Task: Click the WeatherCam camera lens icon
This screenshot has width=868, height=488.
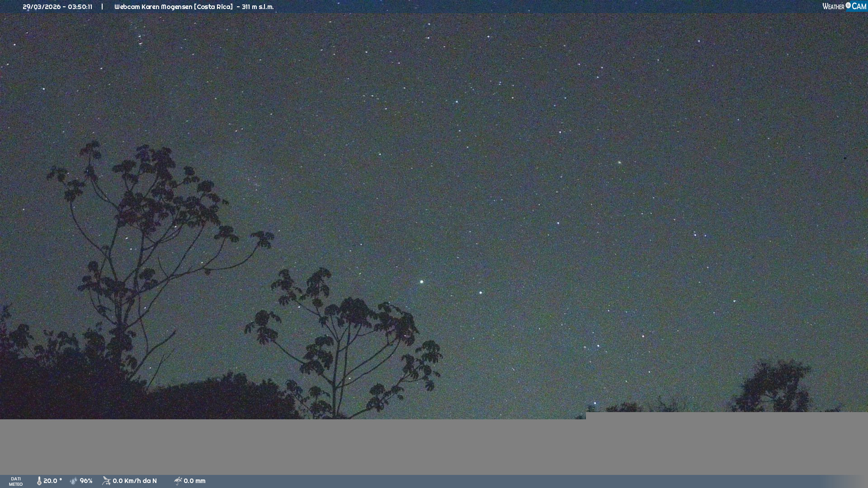Action: pos(848,5)
